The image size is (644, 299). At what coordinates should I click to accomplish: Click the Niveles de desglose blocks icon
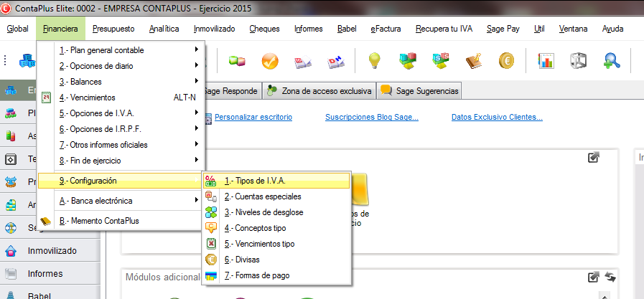(x=210, y=212)
